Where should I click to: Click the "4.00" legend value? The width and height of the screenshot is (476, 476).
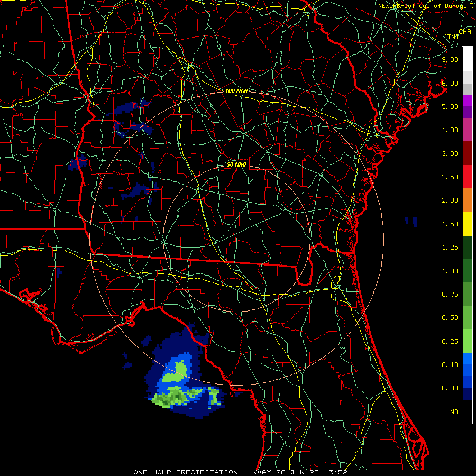pos(450,130)
